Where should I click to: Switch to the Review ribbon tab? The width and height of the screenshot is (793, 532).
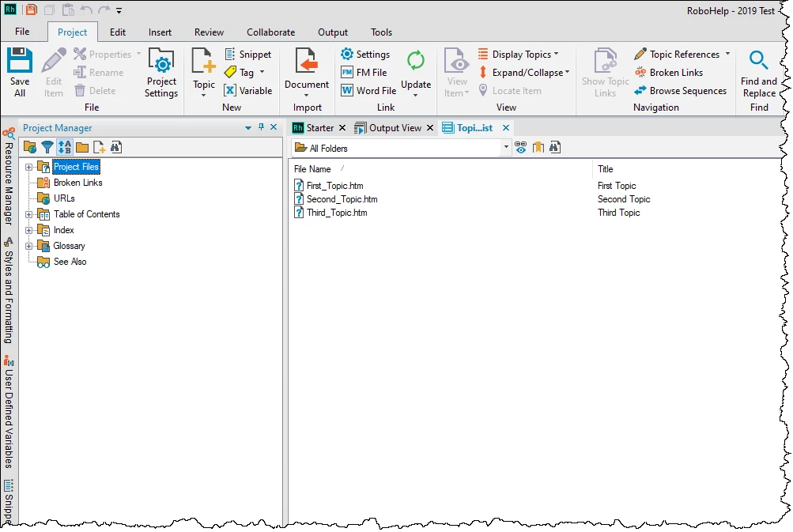point(209,32)
